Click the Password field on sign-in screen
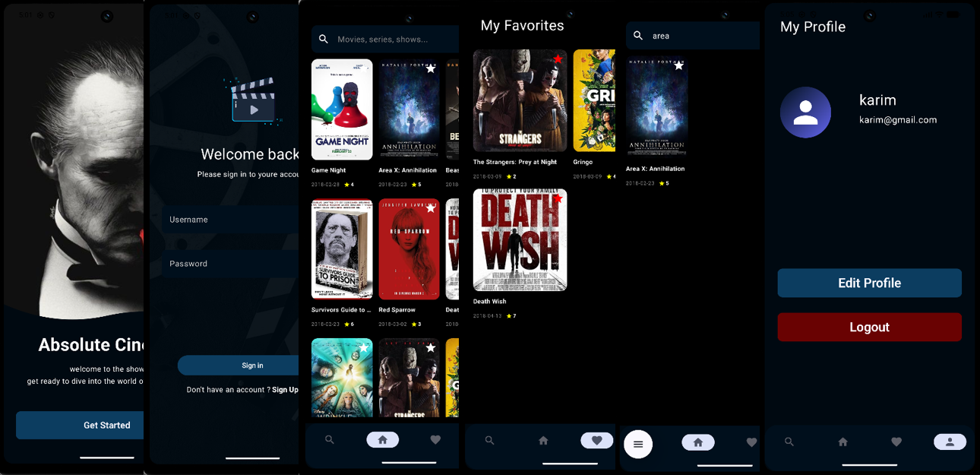 tap(230, 264)
